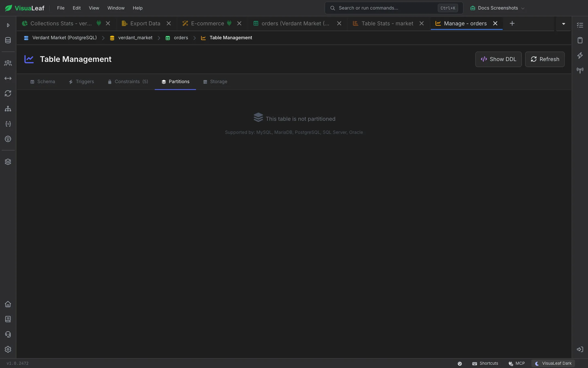Switch to the Schema tab
Screen dimensions: 588x368
point(43,82)
